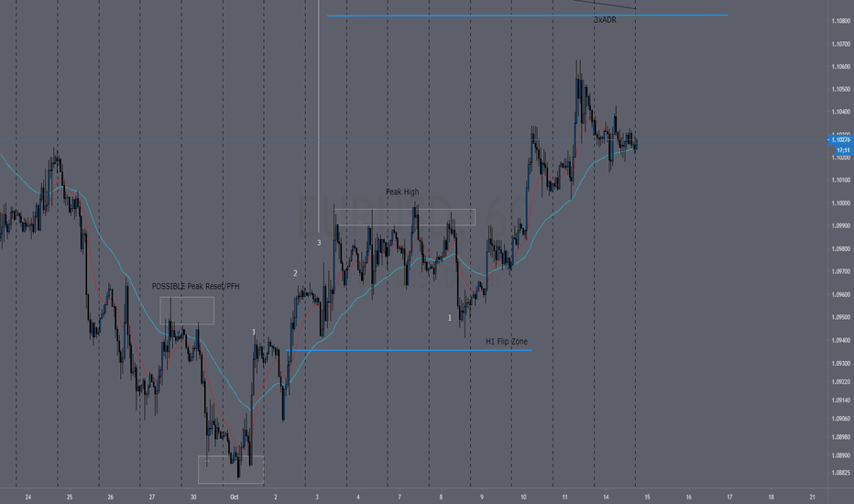Image resolution: width=854 pixels, height=504 pixels.
Task: Click price axis label 1.08825
Action: 841,473
